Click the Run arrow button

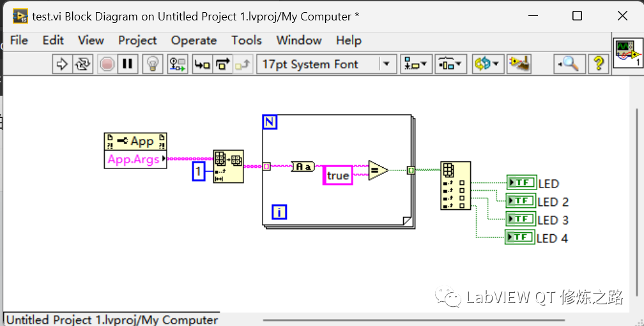coord(62,64)
